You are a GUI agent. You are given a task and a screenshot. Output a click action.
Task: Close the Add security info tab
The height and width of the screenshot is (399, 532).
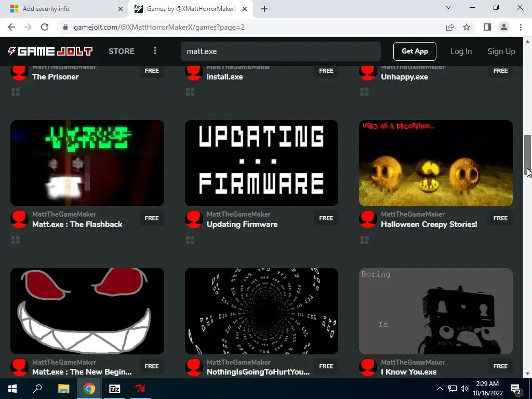click(121, 9)
